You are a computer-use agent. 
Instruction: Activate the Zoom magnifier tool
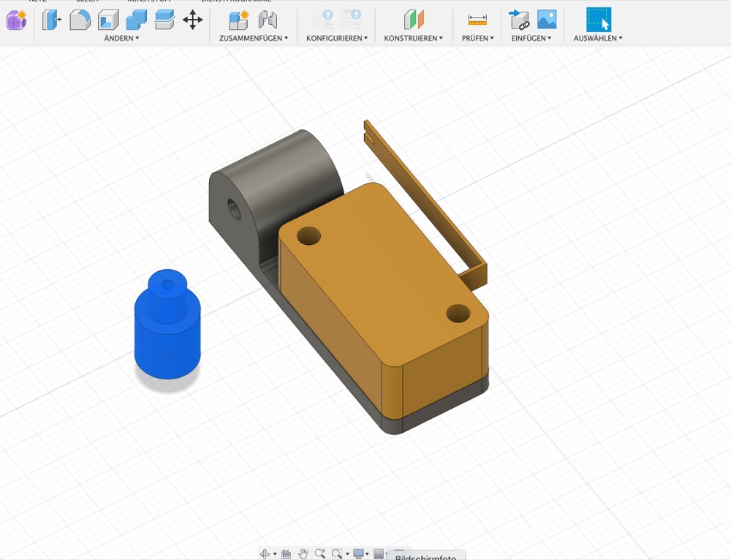[x=320, y=553]
